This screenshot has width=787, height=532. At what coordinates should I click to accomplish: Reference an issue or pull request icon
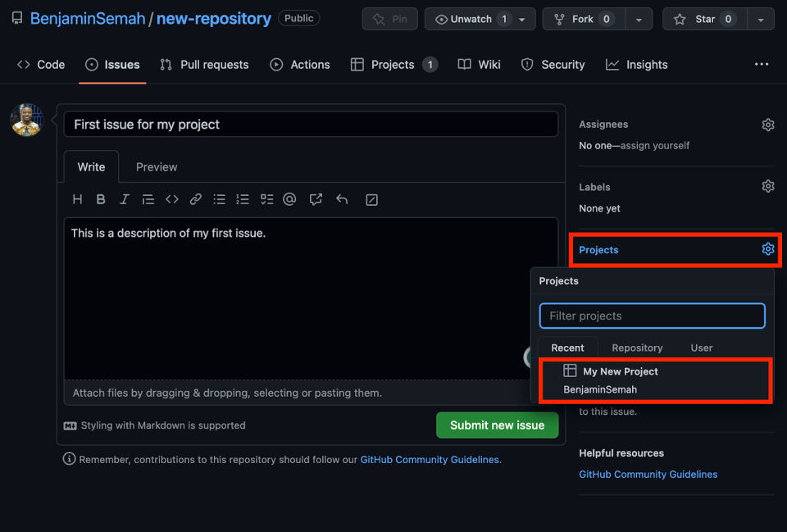coord(316,199)
